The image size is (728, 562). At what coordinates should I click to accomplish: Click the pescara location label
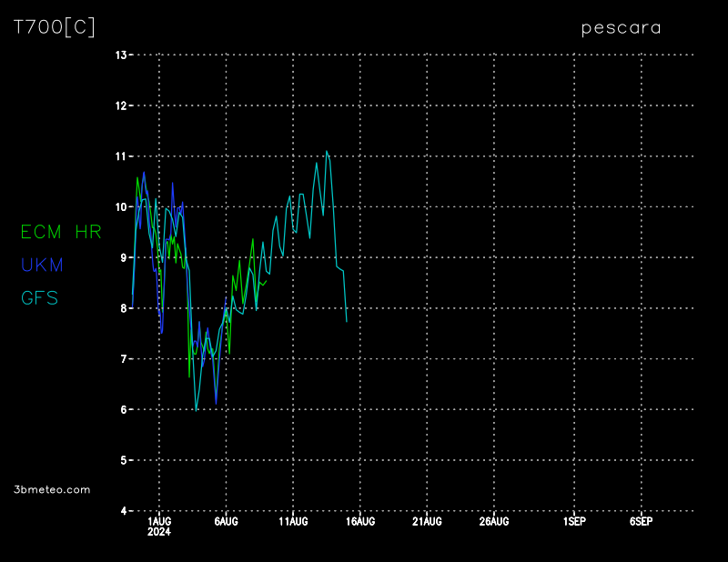pos(622,28)
